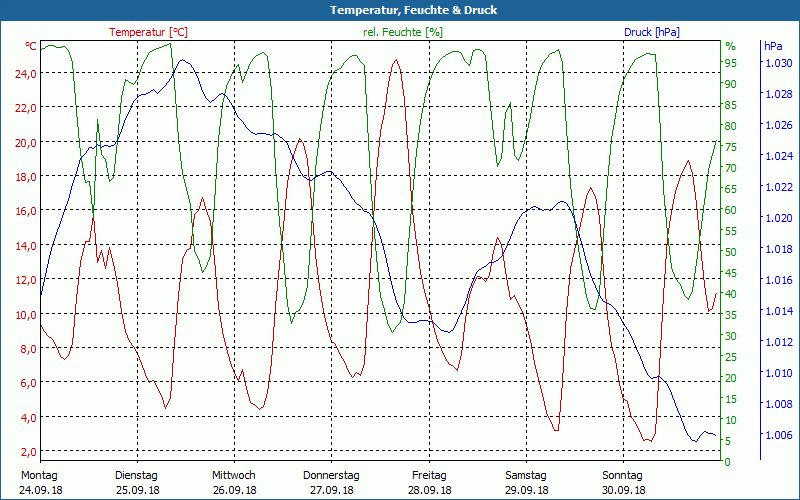Click the date 27.09.18 on the time axis
This screenshot has width=800, height=500.
(331, 490)
